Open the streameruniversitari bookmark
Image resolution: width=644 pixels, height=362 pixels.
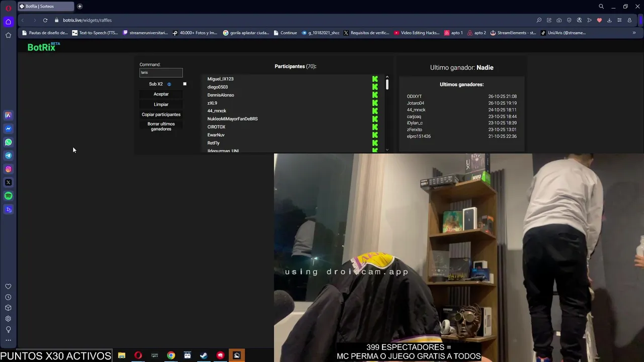[x=145, y=33]
